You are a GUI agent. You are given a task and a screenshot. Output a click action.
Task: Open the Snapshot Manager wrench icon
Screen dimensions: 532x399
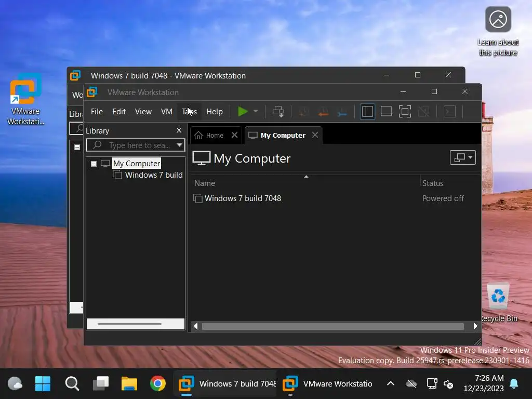[342, 111]
